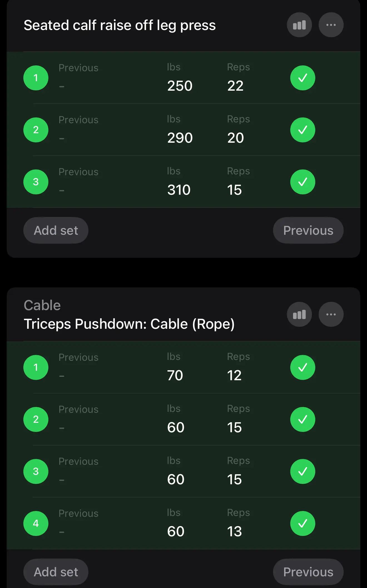The width and height of the screenshot is (367, 588).
Task: Tap Triceps Pushdown set 4 number badge
Action: tap(36, 523)
